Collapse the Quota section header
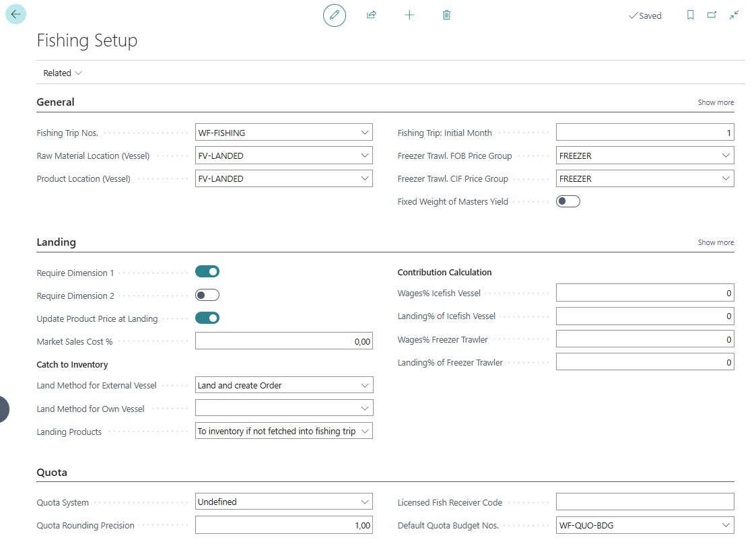 [52, 473]
